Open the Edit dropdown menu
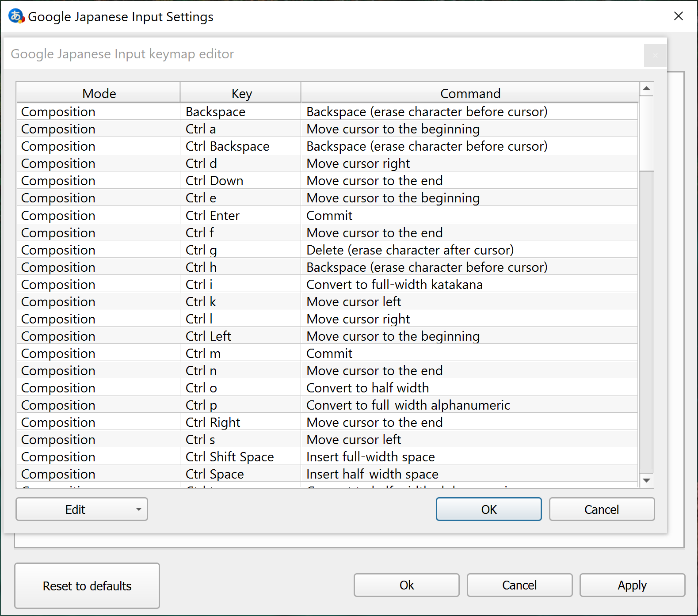 click(x=82, y=510)
